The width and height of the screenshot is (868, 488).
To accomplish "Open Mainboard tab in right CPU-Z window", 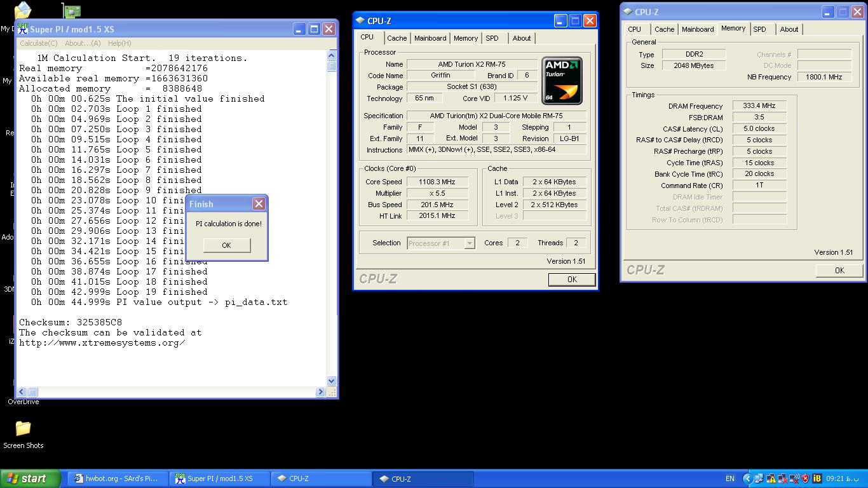I will [x=698, y=29].
